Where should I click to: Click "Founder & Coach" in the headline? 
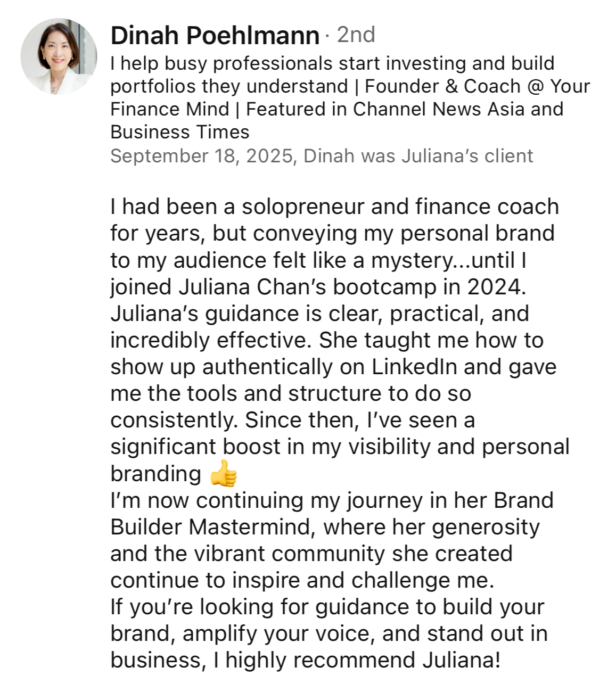pyautogui.click(x=442, y=86)
